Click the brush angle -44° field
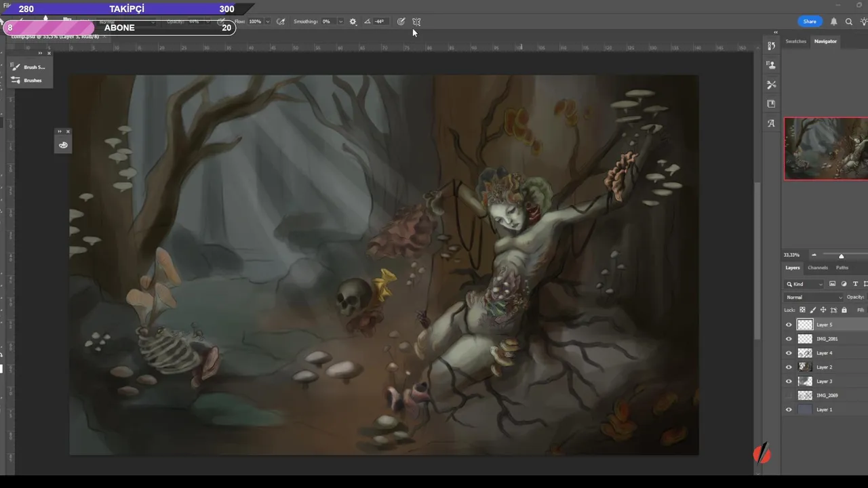Viewport: 868px width, 488px height. (x=380, y=22)
